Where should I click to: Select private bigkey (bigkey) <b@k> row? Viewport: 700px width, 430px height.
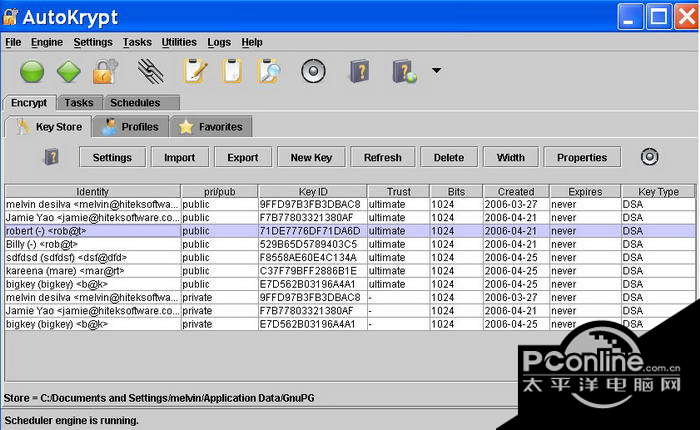pyautogui.click(x=350, y=324)
